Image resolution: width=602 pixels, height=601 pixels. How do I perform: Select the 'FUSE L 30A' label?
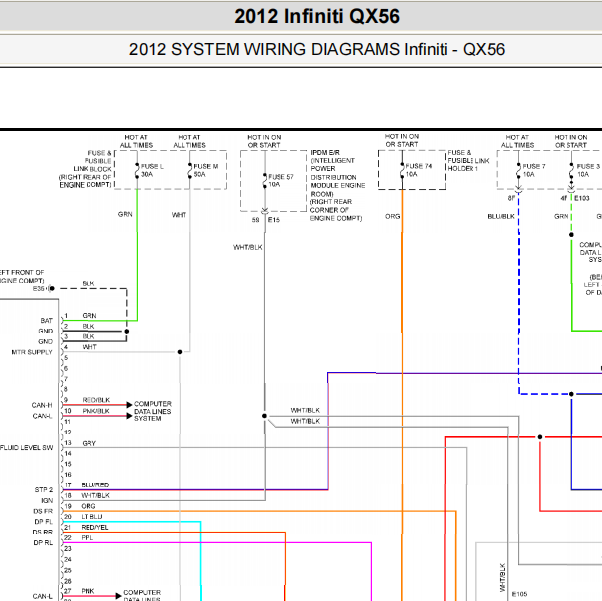152,170
